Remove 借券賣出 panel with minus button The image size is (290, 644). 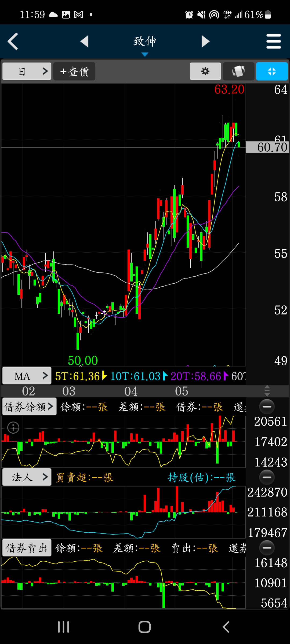[x=267, y=548]
